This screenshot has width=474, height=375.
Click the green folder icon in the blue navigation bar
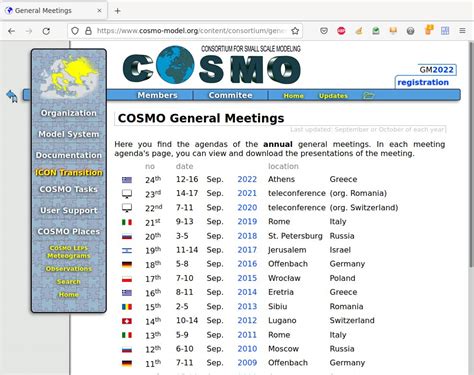[x=368, y=96]
